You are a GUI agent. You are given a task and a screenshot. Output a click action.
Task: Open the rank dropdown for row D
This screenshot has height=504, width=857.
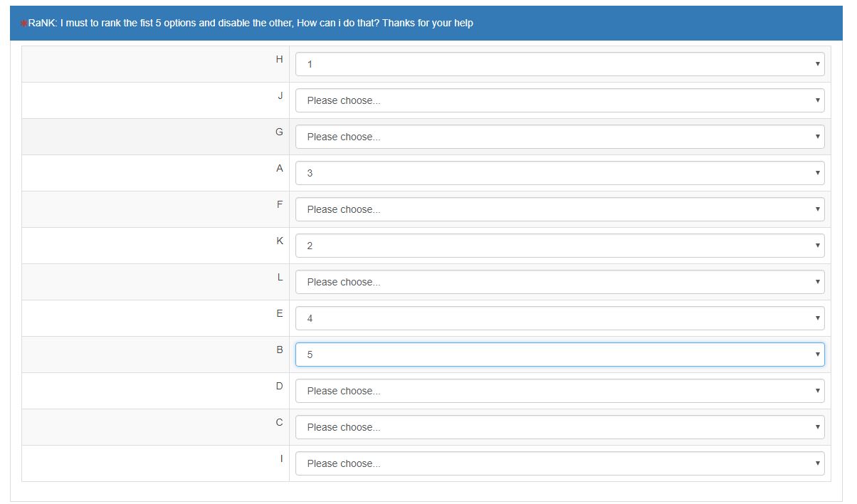pos(559,391)
